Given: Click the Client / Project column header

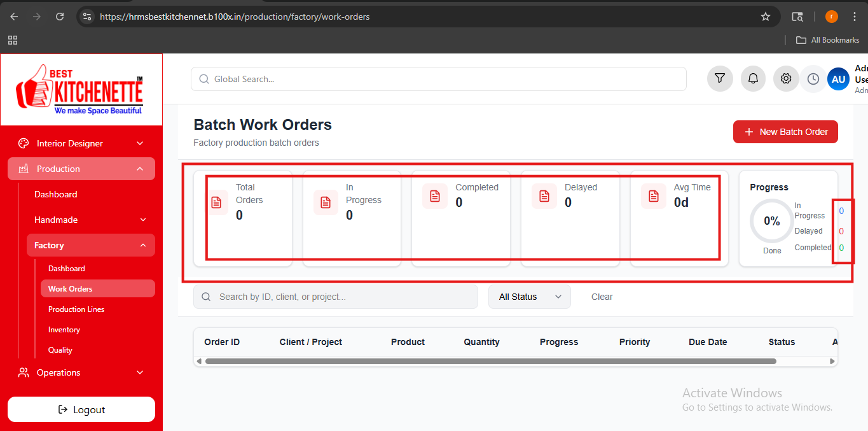Looking at the screenshot, I should tap(311, 342).
